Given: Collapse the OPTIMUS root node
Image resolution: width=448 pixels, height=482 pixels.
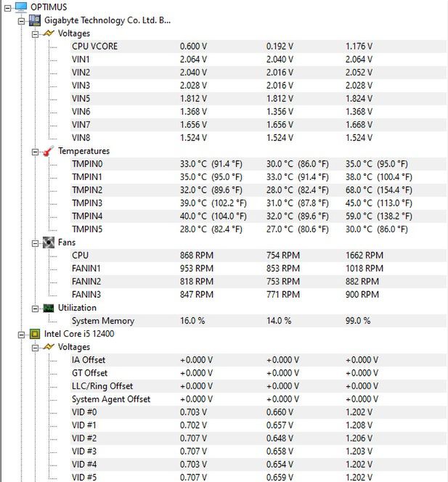Looking at the screenshot, I should pyautogui.click(x=7, y=8).
